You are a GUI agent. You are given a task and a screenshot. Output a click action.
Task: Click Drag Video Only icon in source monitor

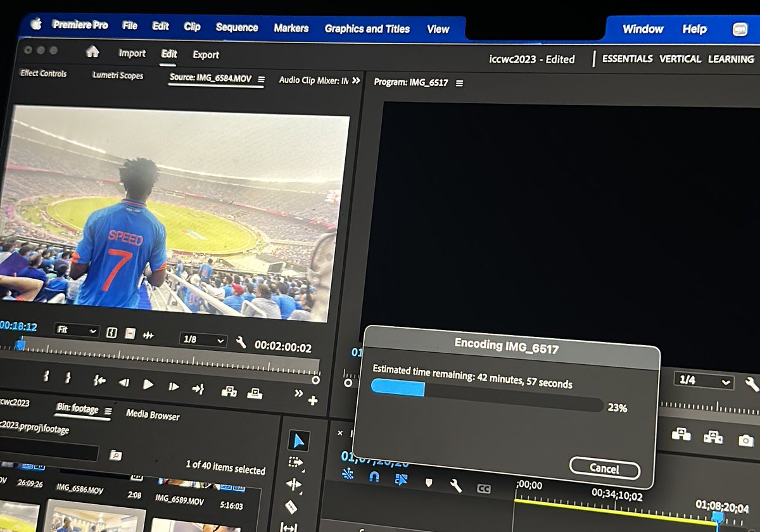pos(130,334)
